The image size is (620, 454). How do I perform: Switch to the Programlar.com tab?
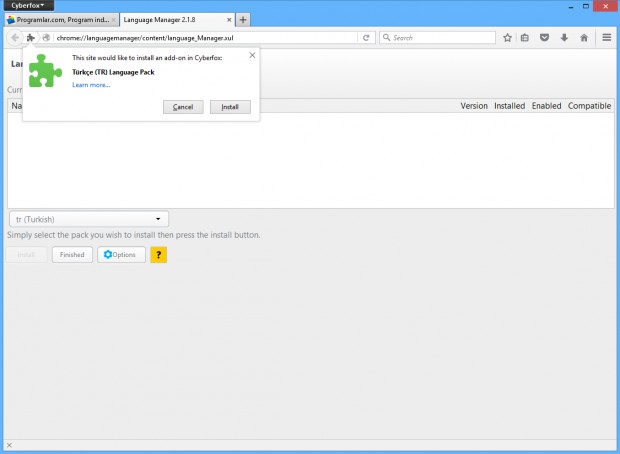tap(61, 19)
